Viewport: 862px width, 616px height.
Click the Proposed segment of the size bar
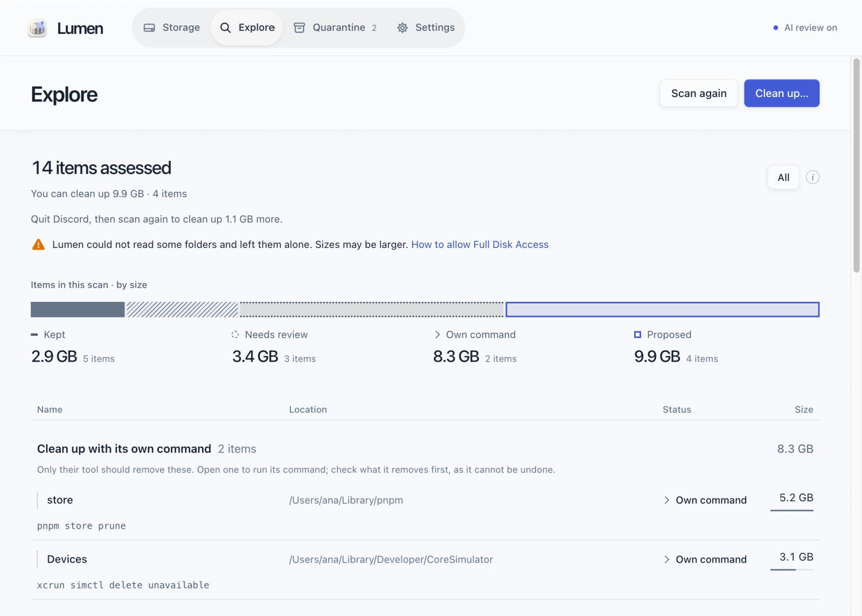click(x=662, y=309)
